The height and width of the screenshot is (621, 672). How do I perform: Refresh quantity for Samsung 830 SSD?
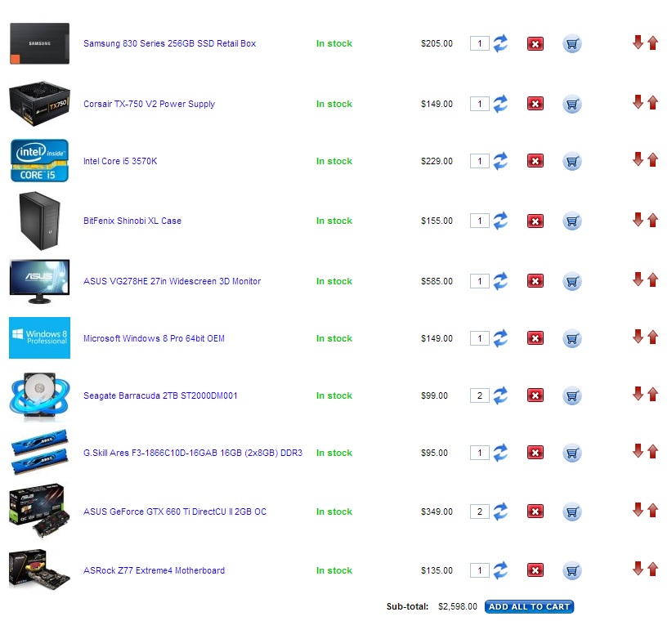(500, 43)
